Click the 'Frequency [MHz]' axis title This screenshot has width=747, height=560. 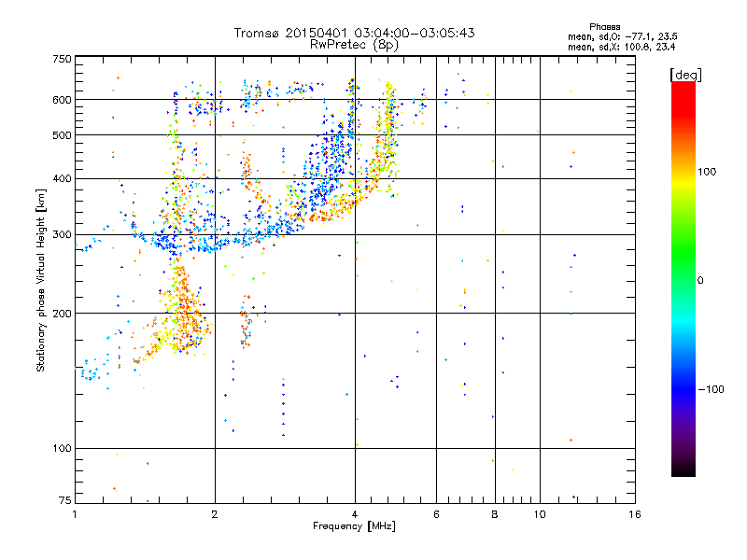354,526
